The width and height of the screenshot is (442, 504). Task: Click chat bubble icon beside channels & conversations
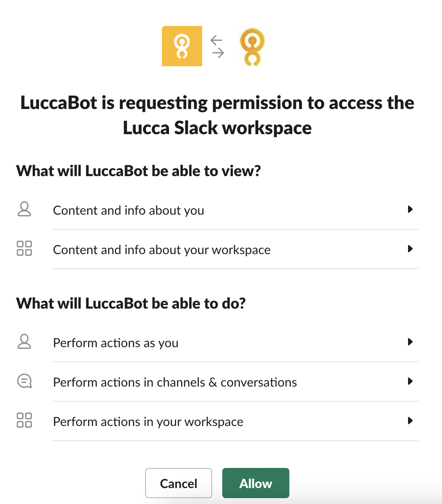(24, 381)
